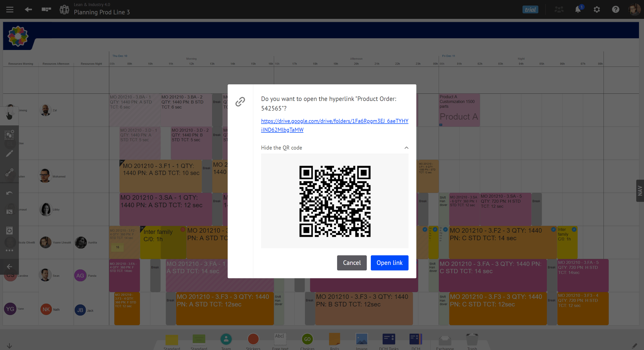Open the board export report tool
The height and width of the screenshot is (350, 644).
pos(9,230)
